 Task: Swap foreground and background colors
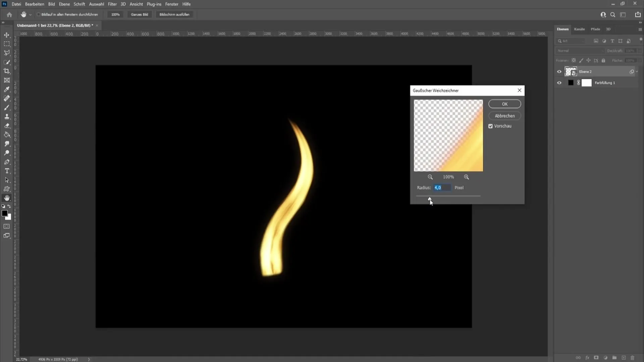click(x=9, y=206)
